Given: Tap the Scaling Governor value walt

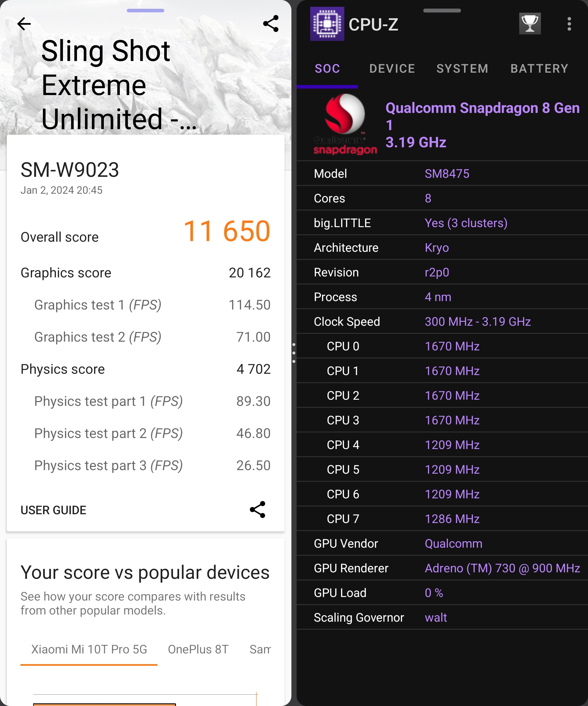Looking at the screenshot, I should point(436,617).
